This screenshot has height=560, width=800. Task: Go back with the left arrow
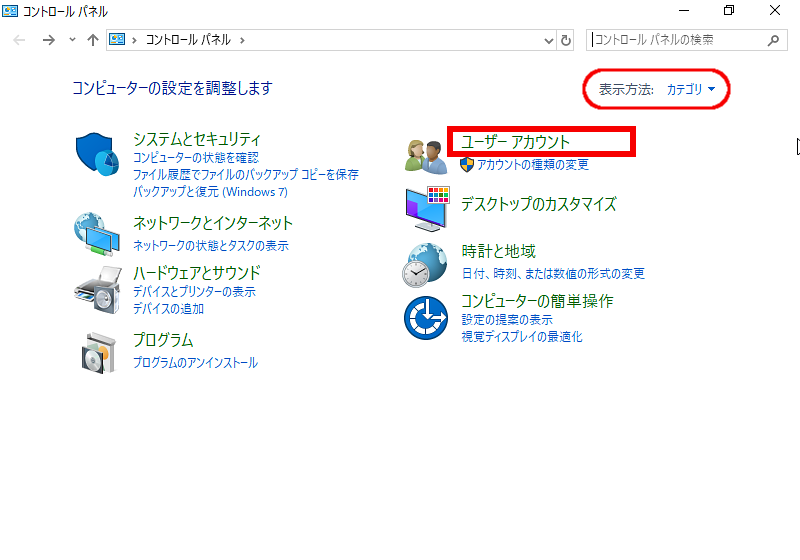click(19, 40)
